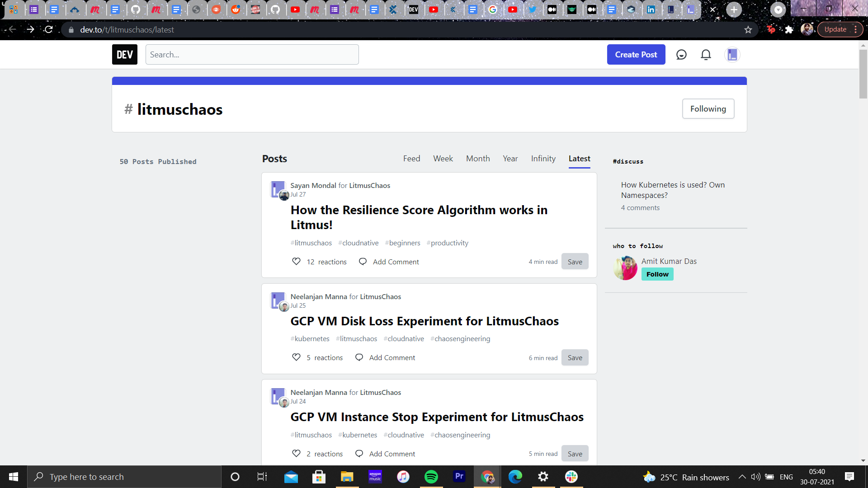Screen dimensions: 868x488
Task: Open Adobe Premiere Pro from the taskbar
Action: click(459, 477)
